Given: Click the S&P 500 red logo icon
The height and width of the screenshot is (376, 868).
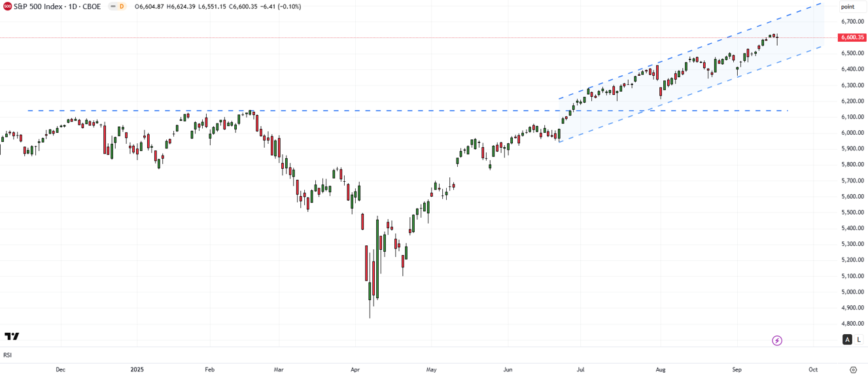Looking at the screenshot, I should click(8, 7).
